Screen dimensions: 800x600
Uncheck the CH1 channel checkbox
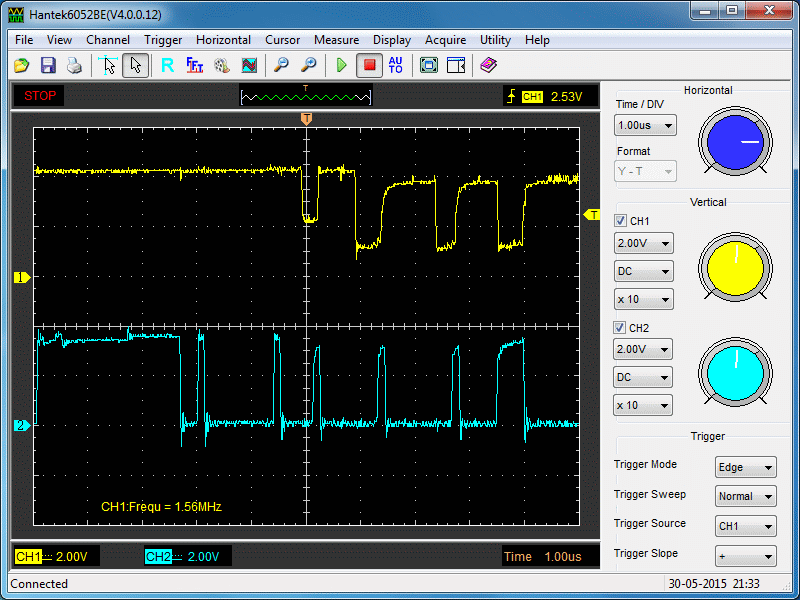[x=621, y=221]
